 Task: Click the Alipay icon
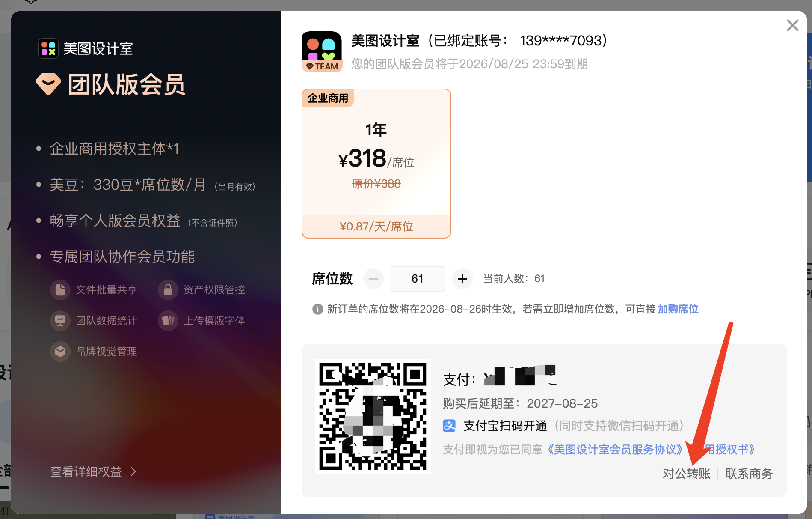coord(449,426)
